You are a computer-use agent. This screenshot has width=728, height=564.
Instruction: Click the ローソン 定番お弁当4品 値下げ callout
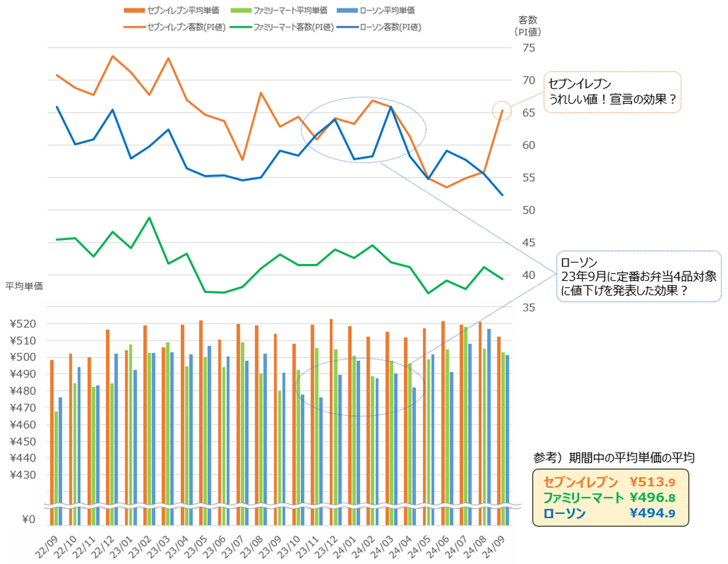[x=640, y=276]
